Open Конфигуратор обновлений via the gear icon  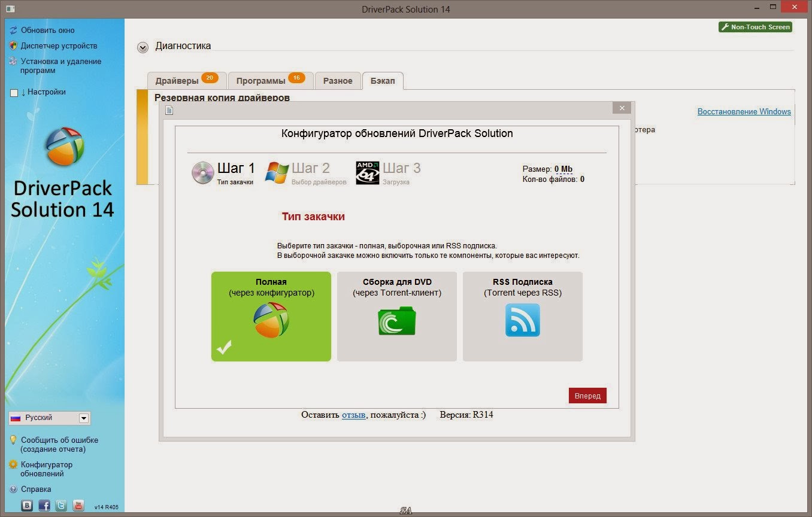click(12, 465)
